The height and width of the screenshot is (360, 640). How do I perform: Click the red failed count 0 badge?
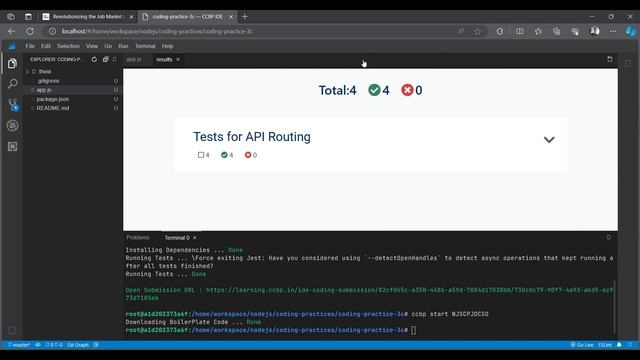click(412, 90)
